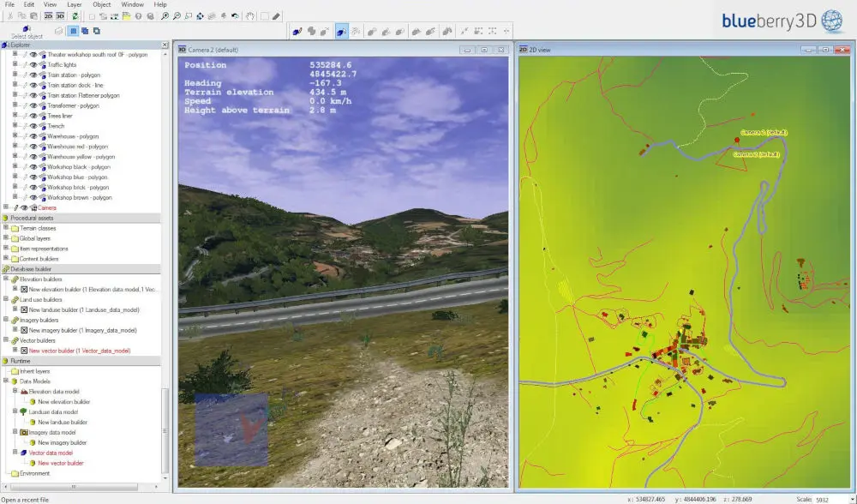Click the Select object tool icon
The image size is (857, 504).
[x=26, y=29]
